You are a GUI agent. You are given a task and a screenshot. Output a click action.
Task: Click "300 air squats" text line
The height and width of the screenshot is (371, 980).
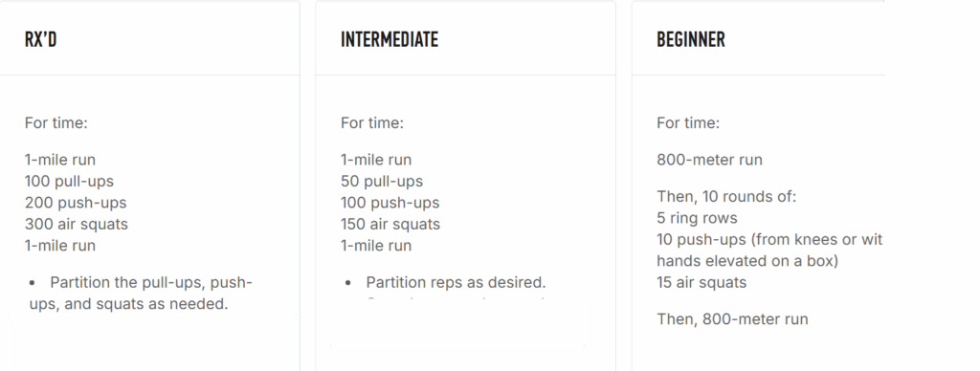pyautogui.click(x=77, y=224)
